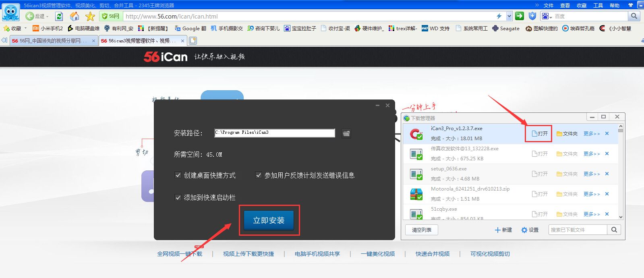Click browser 后退 back button
This screenshot has height=278, width=644.
point(35,16)
